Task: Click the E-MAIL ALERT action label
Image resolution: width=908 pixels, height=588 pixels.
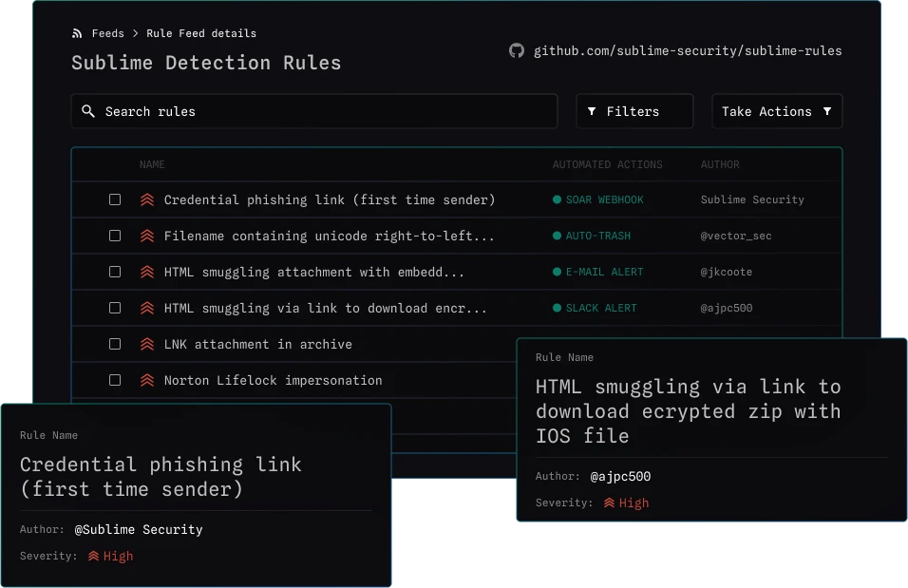Action: coord(605,272)
